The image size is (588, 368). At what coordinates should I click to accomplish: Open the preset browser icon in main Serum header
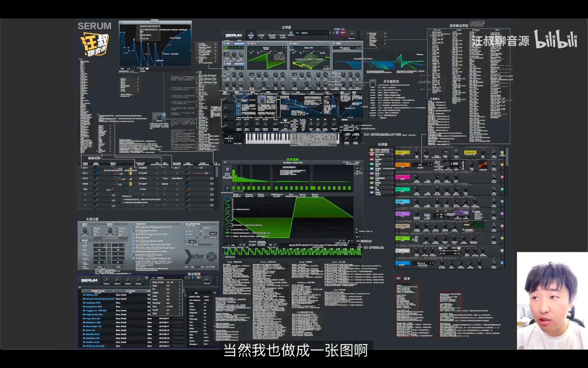click(338, 33)
